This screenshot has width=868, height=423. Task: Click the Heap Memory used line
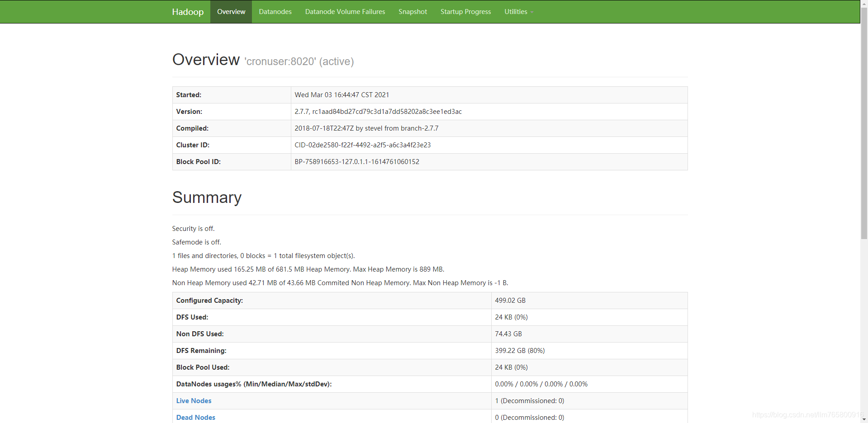pyautogui.click(x=308, y=269)
